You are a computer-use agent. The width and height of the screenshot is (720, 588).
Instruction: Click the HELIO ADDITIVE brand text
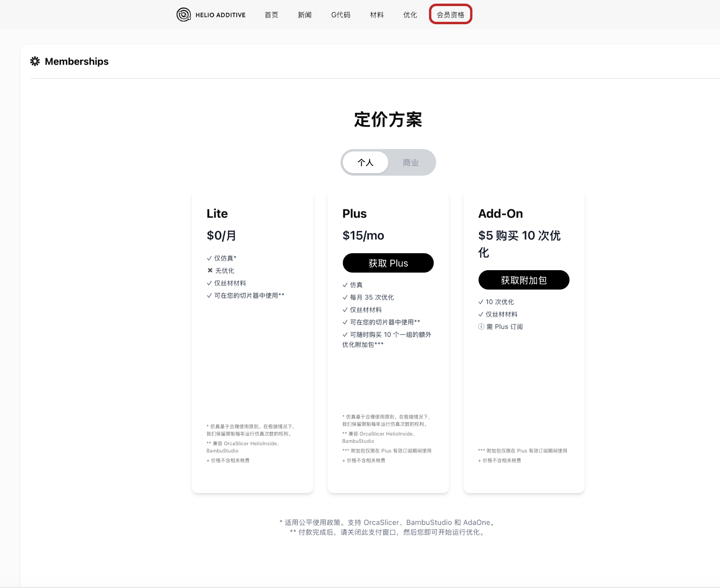[221, 15]
